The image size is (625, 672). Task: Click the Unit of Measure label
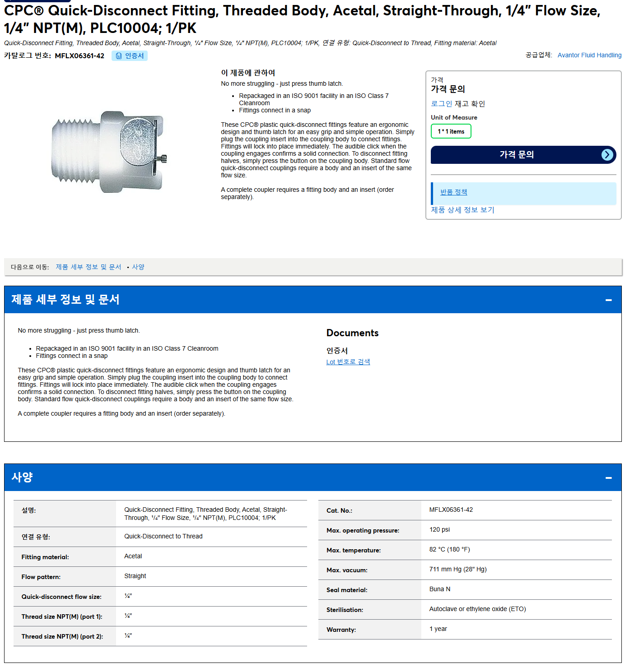pyautogui.click(x=454, y=117)
